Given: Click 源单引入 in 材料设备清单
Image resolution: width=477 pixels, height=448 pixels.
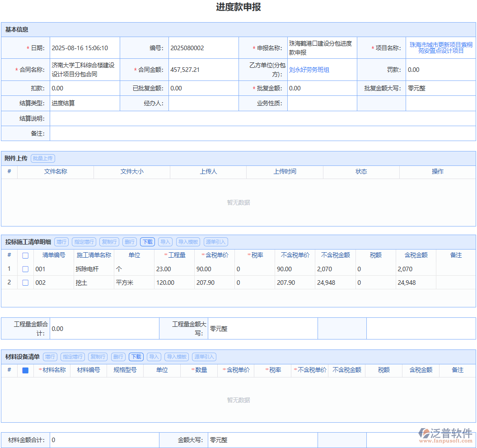Looking at the screenshot, I should pos(205,357).
